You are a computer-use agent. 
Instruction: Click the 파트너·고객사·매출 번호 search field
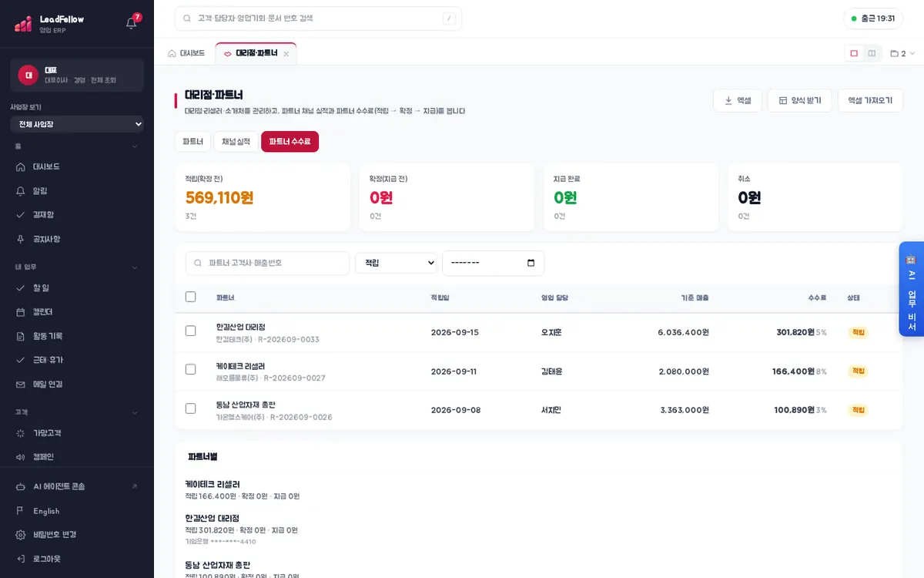267,263
